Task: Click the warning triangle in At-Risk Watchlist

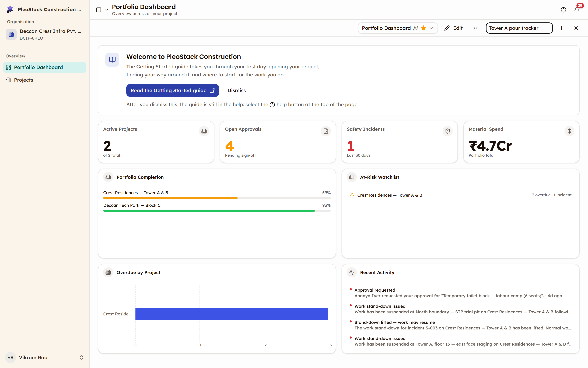Action: [x=352, y=195]
